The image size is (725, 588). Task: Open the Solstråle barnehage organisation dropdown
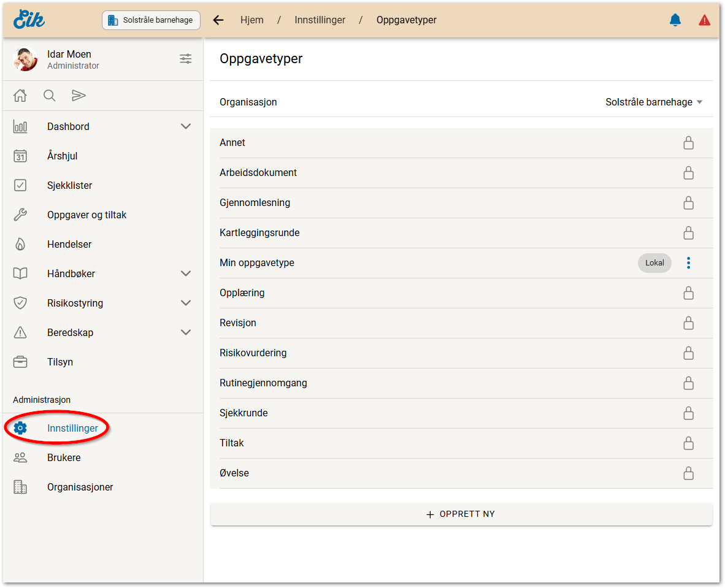(x=654, y=102)
